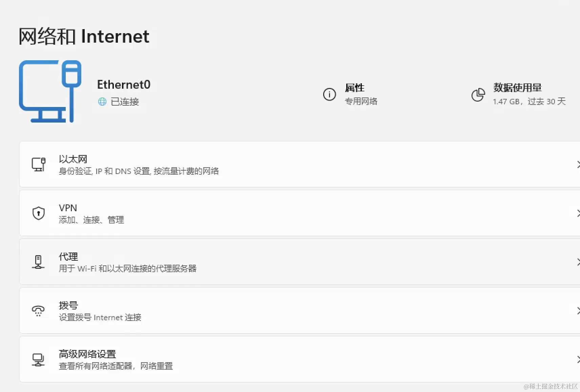This screenshot has height=392, width=580.
Task: Click the 高级网络设置 network computer icon
Action: [38, 360]
